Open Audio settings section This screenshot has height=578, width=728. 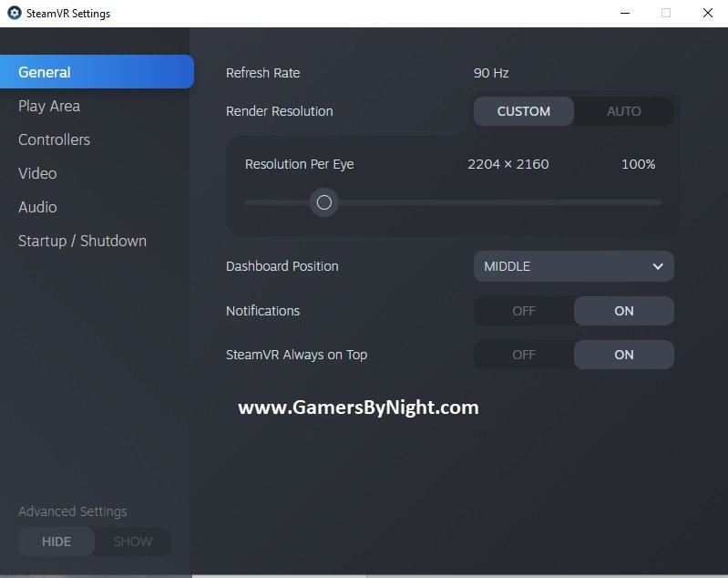coord(37,207)
